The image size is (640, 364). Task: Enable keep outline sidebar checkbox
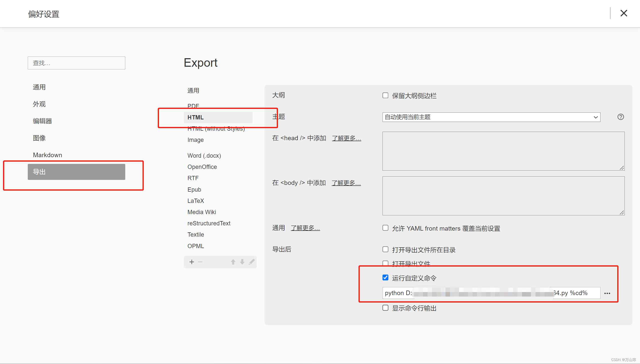point(385,95)
